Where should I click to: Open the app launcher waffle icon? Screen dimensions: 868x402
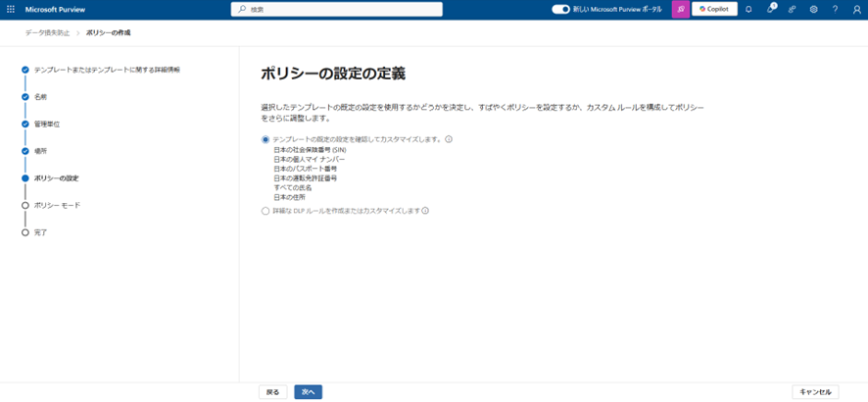(x=11, y=9)
